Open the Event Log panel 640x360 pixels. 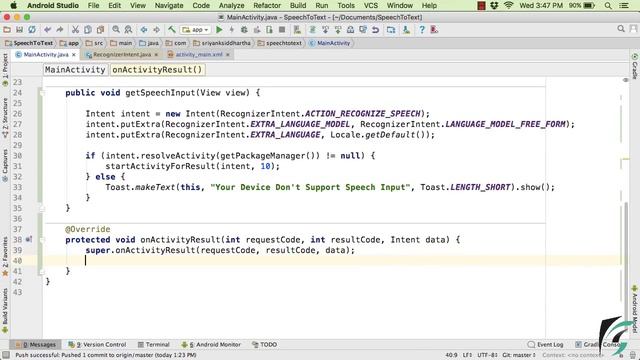[x=545, y=345]
